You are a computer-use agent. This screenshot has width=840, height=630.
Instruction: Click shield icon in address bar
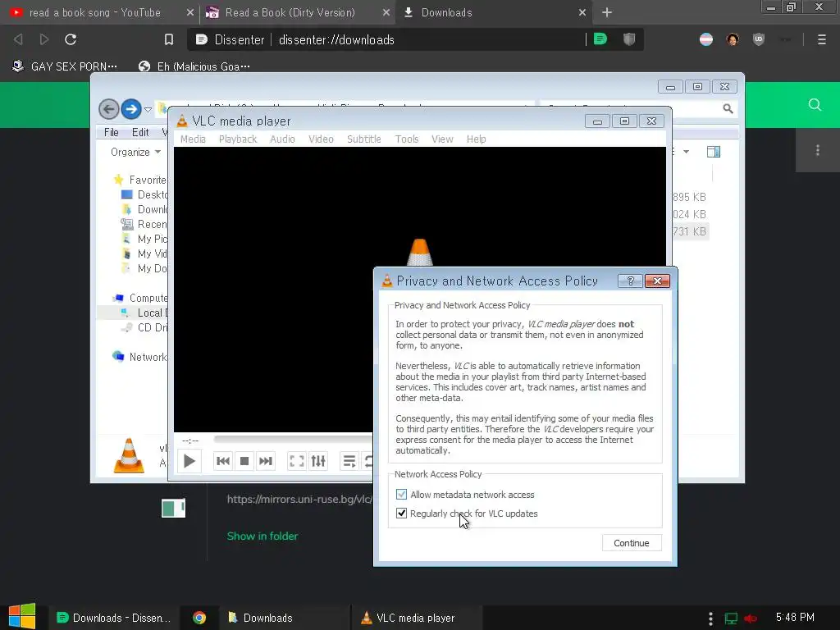629,39
